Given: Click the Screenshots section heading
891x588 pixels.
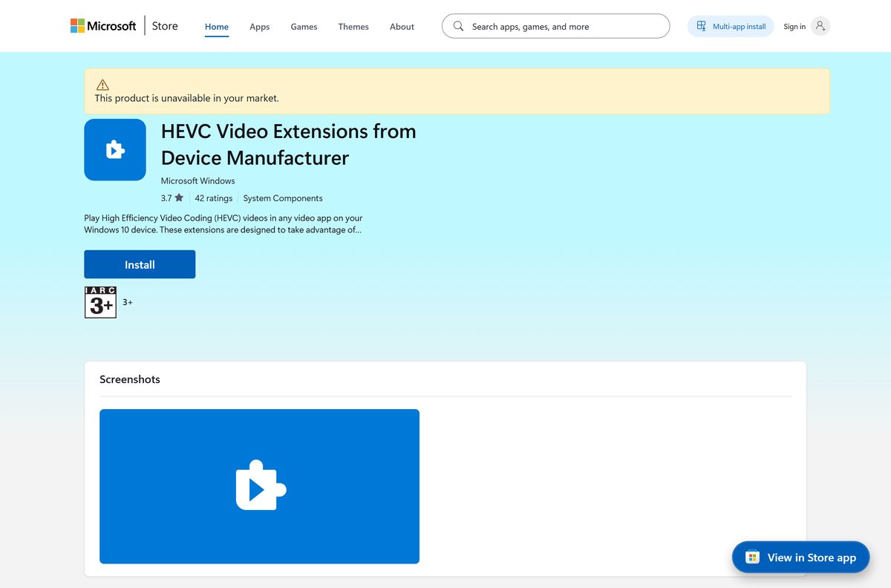Looking at the screenshot, I should tap(130, 379).
